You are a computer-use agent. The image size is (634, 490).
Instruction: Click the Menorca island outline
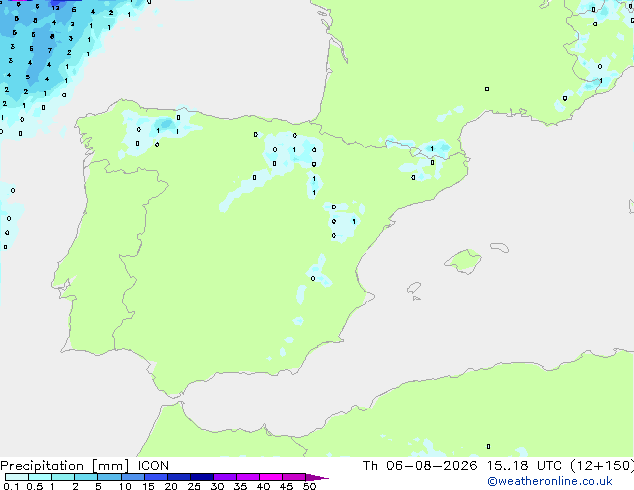click(500, 247)
